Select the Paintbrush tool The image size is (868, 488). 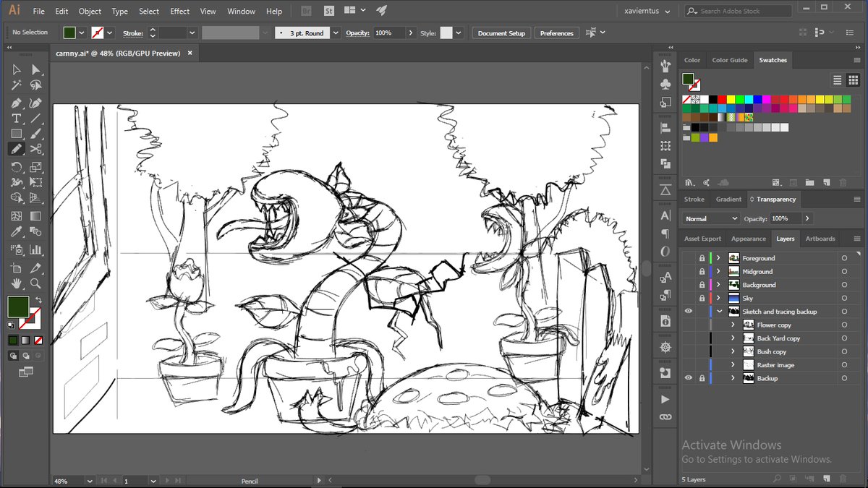point(35,134)
